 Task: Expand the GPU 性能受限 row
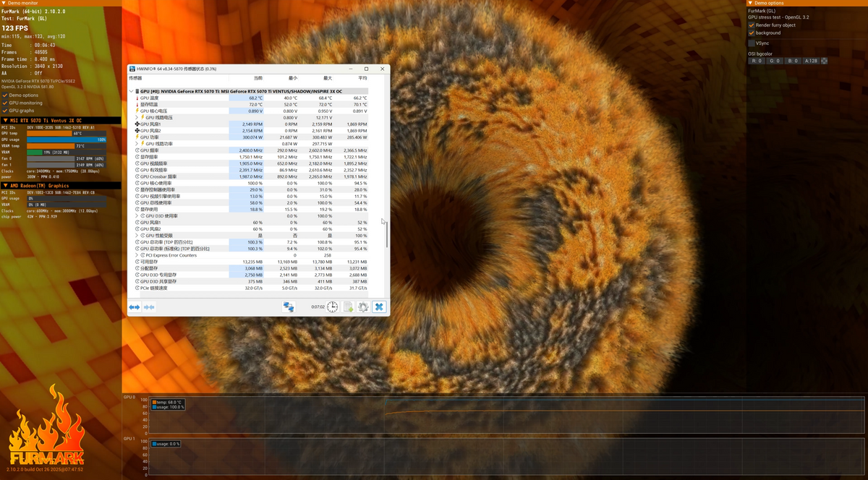(x=137, y=236)
